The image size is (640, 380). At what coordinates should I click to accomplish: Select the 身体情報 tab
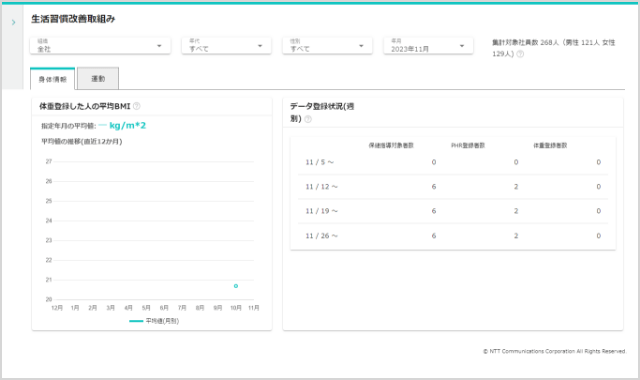53,79
